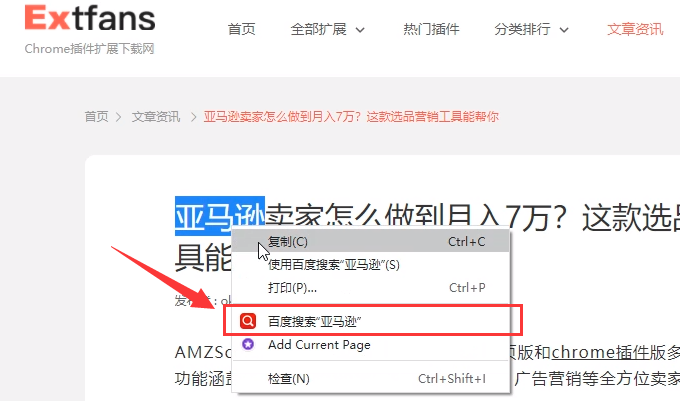This screenshot has height=401, width=680.
Task: Select Add Current Page menu entry
Action: tap(371, 345)
